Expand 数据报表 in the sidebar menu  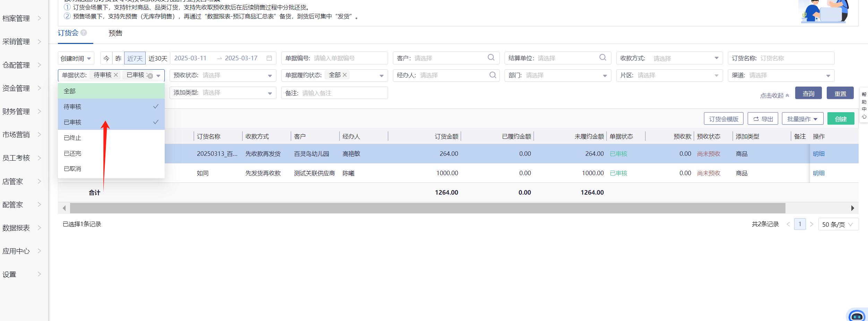pyautogui.click(x=22, y=228)
